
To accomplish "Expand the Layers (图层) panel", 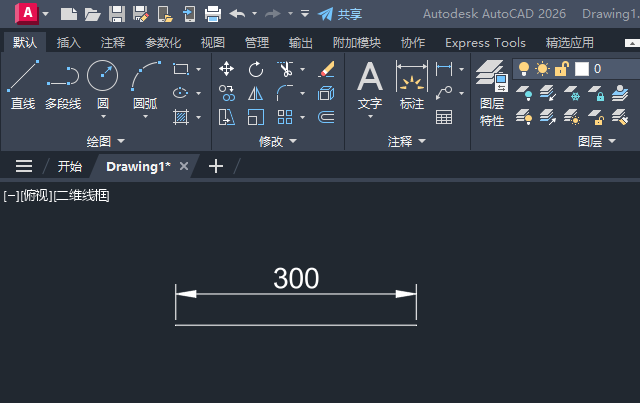I will pyautogui.click(x=597, y=141).
